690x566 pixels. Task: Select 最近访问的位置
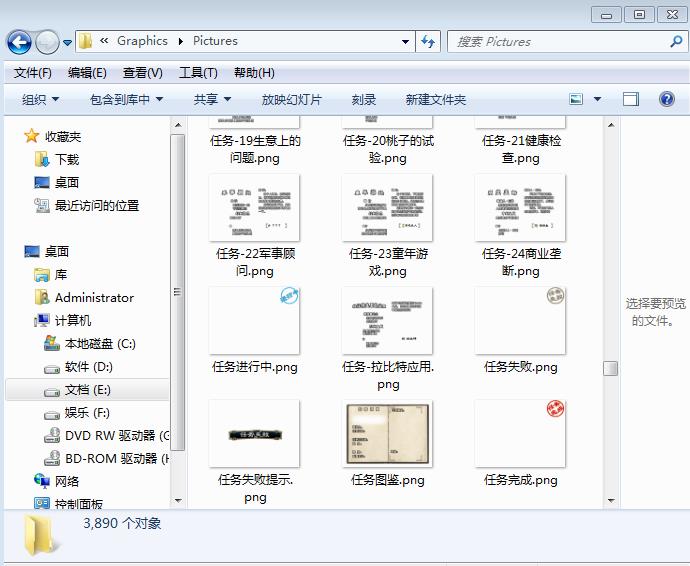97,205
